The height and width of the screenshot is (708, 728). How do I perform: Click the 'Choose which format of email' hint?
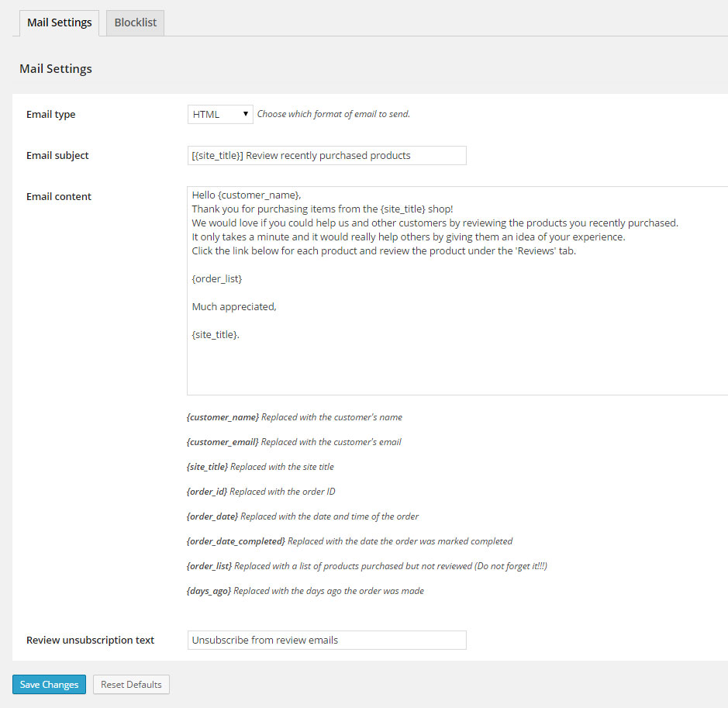click(x=333, y=114)
